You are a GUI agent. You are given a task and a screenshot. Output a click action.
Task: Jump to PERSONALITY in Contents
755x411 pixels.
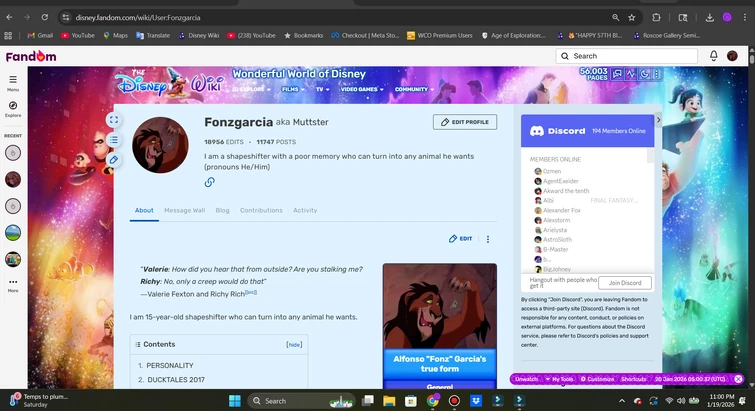tap(170, 366)
